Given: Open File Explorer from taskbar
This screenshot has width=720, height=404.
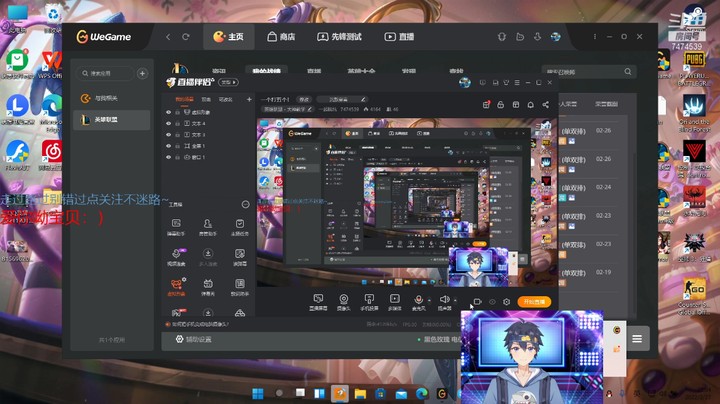Looking at the screenshot, I should (x=360, y=393).
